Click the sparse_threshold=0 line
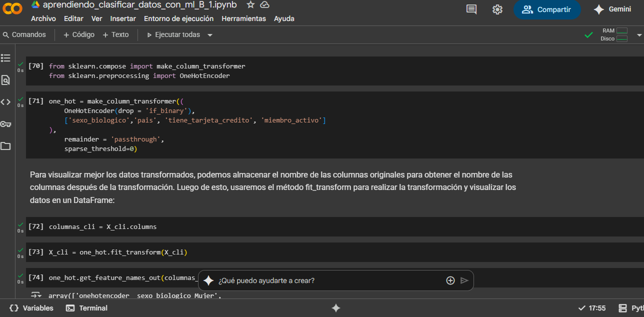Image resolution: width=644 pixels, height=317 pixels. click(100, 149)
